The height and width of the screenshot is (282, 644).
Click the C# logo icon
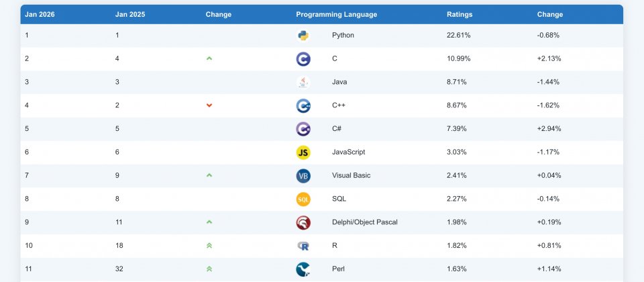pos(303,129)
